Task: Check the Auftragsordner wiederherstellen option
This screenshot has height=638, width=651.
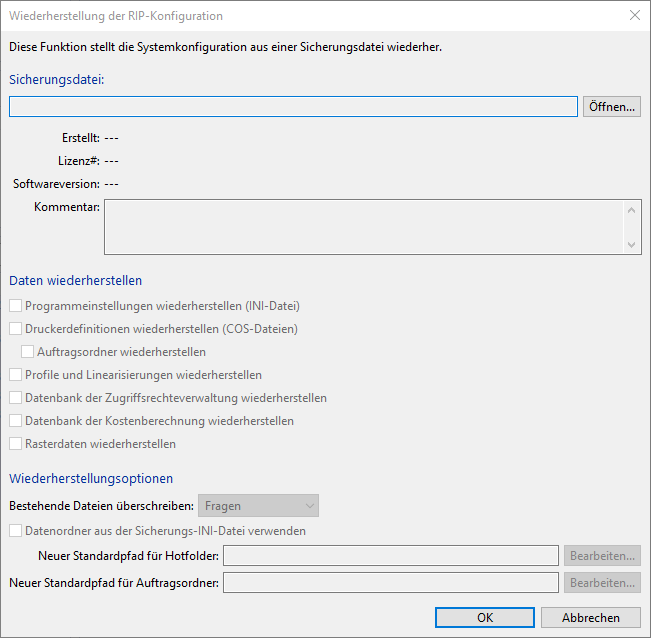Action: pyautogui.click(x=28, y=352)
